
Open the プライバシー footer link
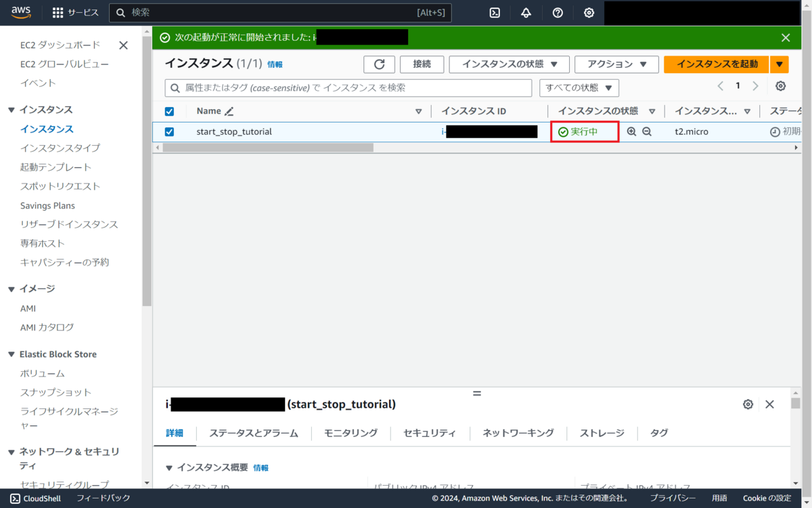673,499
